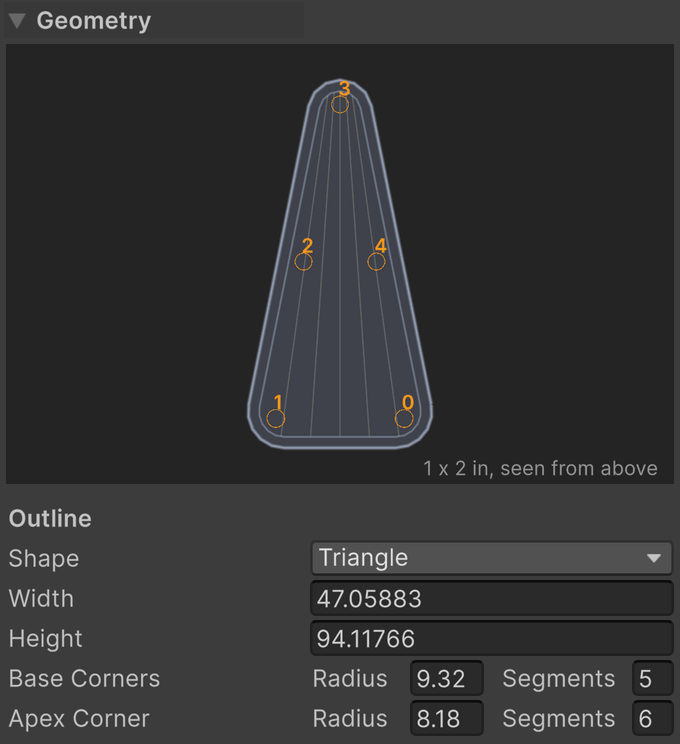This screenshot has height=744, width=680.
Task: Click the Outline heading text
Action: tap(50, 518)
